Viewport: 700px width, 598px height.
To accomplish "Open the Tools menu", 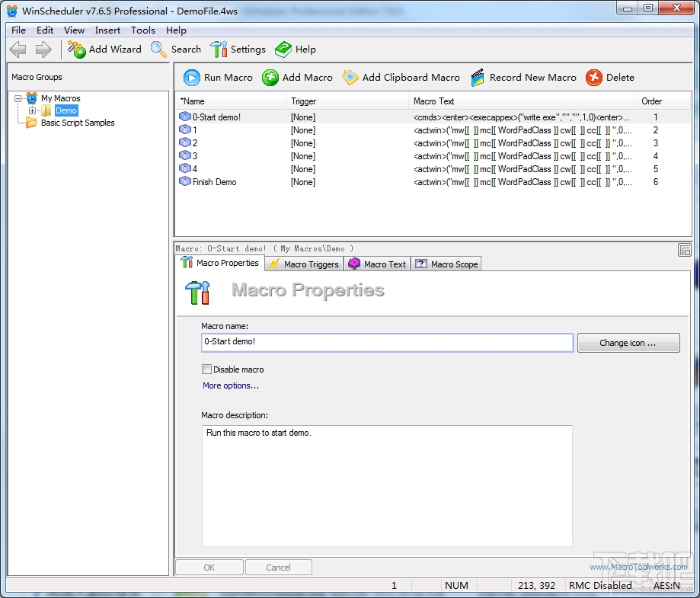I will point(143,30).
